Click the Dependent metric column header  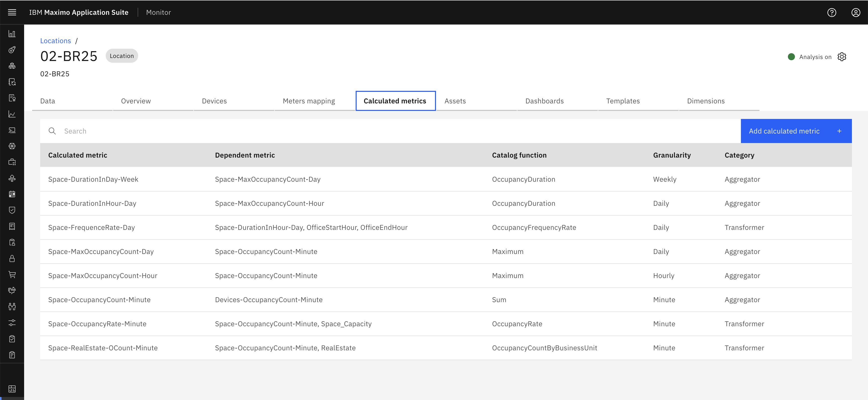click(245, 155)
